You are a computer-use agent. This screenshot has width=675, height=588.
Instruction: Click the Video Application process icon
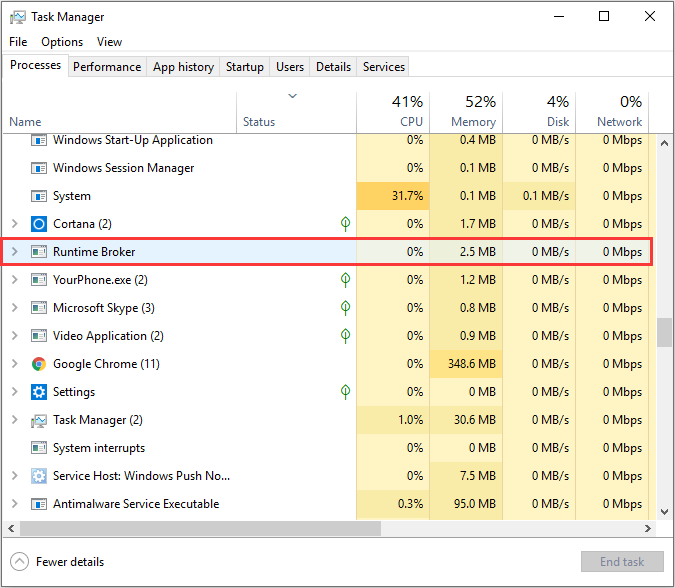[39, 336]
